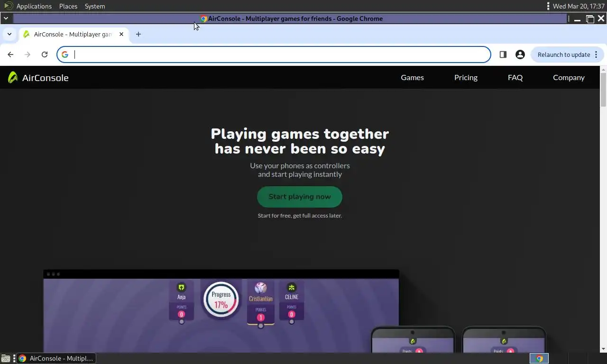The height and width of the screenshot is (364, 607).
Task: Open the Company nav link
Action: click(569, 77)
